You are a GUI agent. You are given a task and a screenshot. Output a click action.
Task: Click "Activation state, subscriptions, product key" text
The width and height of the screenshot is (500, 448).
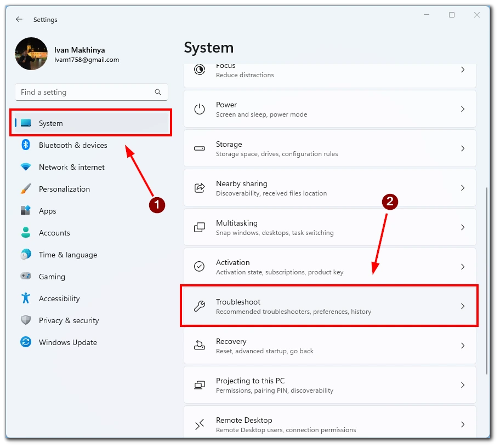pyautogui.click(x=280, y=272)
